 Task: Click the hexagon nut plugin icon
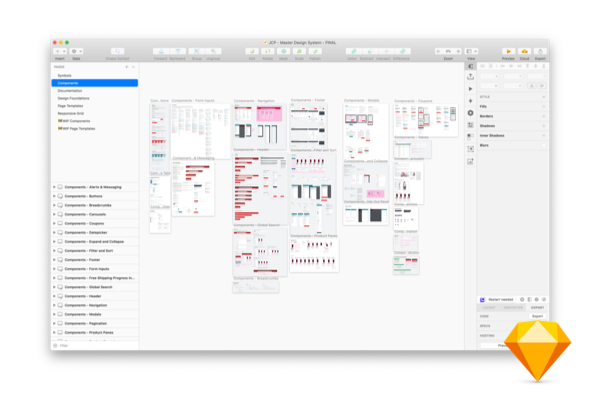pos(471,113)
